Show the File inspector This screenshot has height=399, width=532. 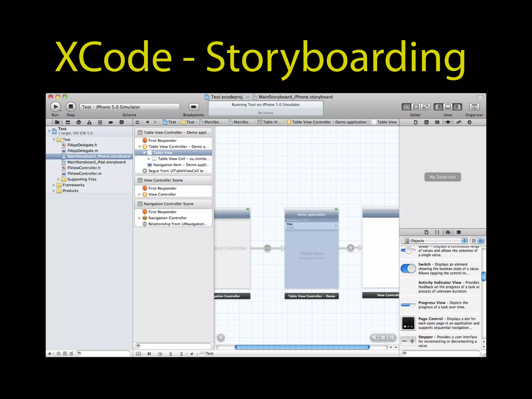pyautogui.click(x=416, y=122)
